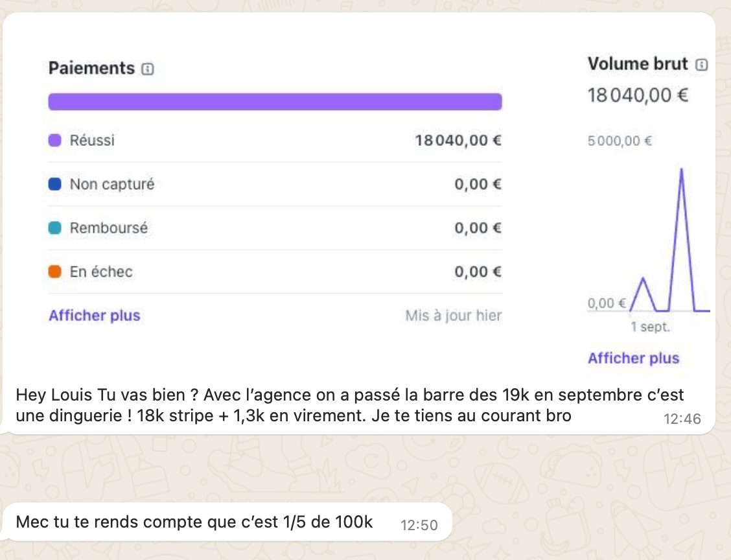
Task: Click the '1/5 de 100k' message bubble
Action: click(227, 522)
